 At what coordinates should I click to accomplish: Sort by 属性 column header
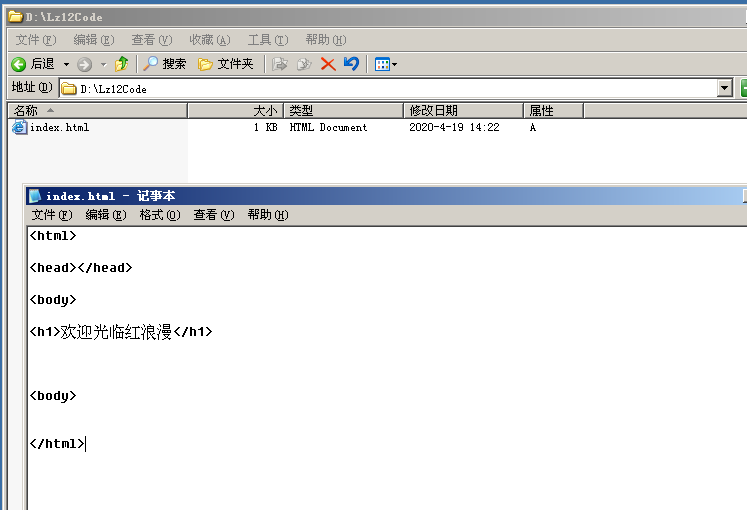coord(554,110)
